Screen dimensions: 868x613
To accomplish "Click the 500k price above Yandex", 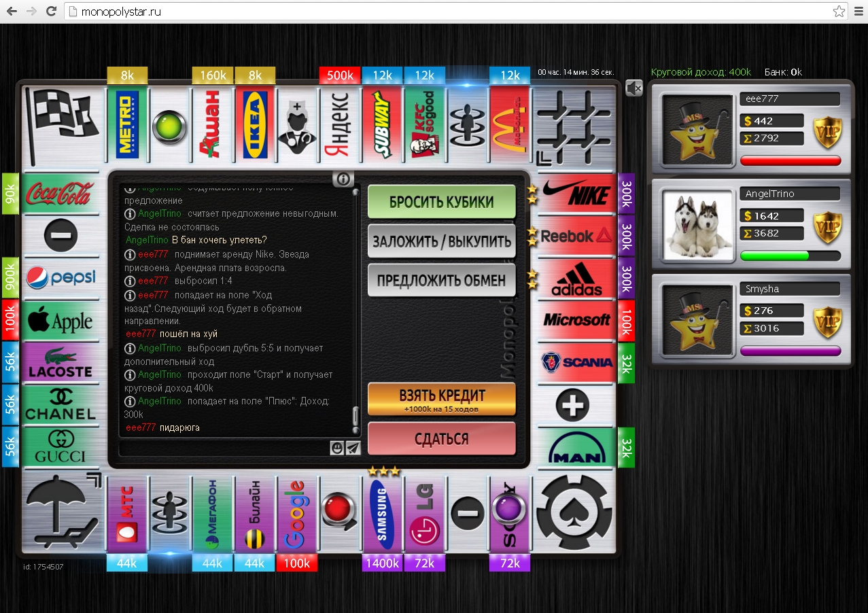I will pyautogui.click(x=340, y=75).
